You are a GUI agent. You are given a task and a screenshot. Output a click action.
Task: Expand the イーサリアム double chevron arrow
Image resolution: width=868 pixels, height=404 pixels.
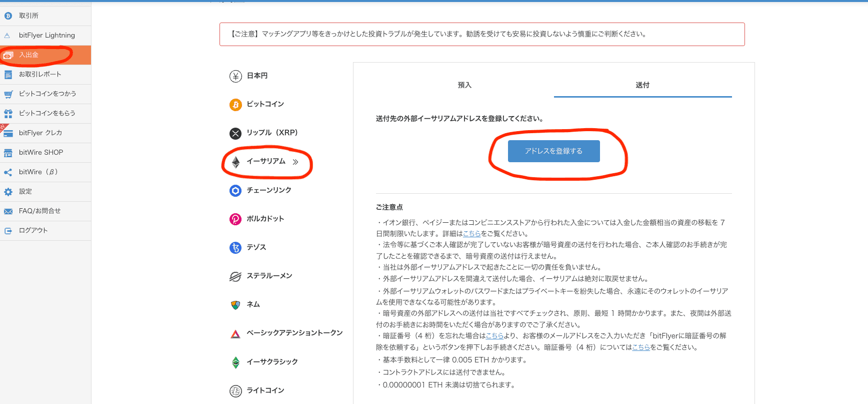click(295, 162)
